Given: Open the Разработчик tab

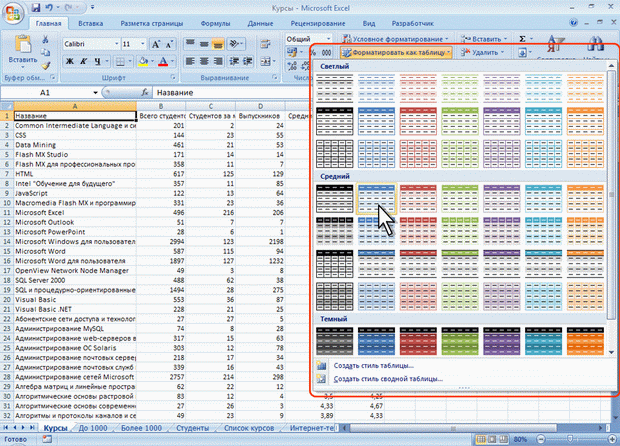Looking at the screenshot, I should pos(412,23).
